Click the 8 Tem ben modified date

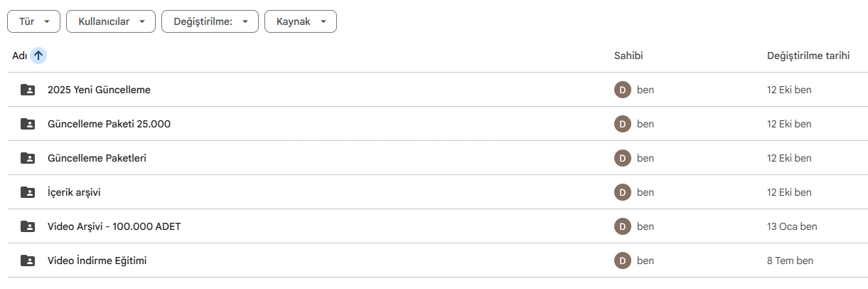790,261
